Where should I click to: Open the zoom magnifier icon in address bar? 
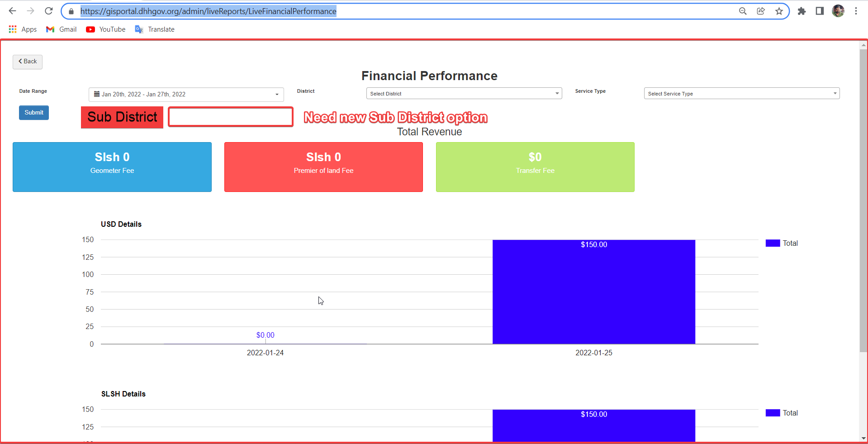click(x=743, y=11)
